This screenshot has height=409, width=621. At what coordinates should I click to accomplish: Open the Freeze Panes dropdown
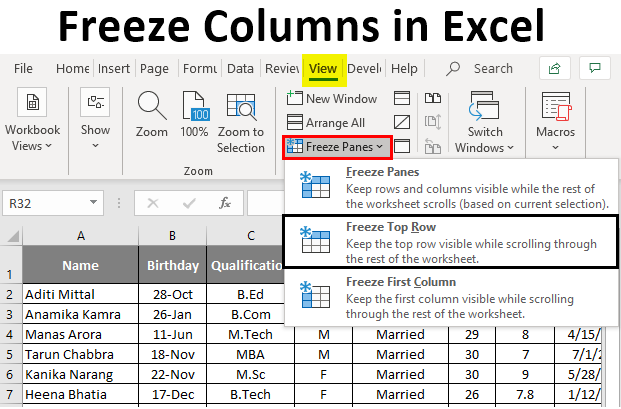coord(337,147)
